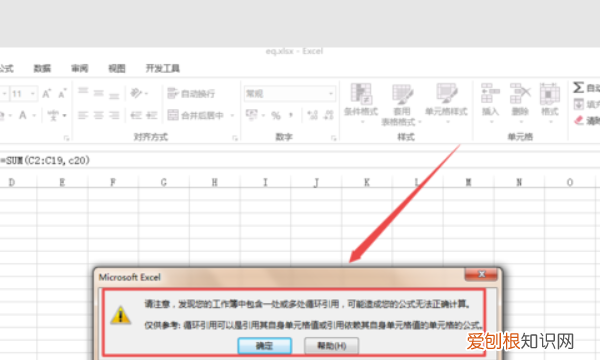The width and height of the screenshot is (600, 360).
Task: Switch to the Data (数据) tab
Action: coord(42,68)
